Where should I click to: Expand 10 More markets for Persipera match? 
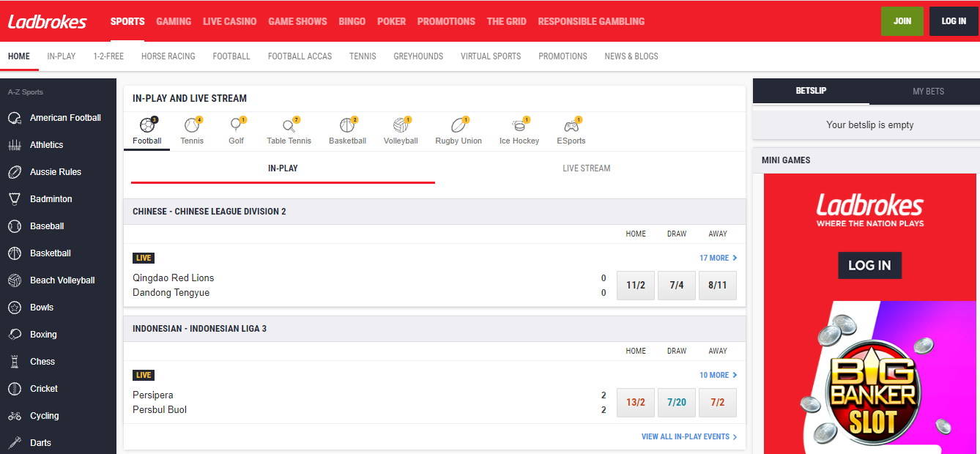pyautogui.click(x=718, y=375)
